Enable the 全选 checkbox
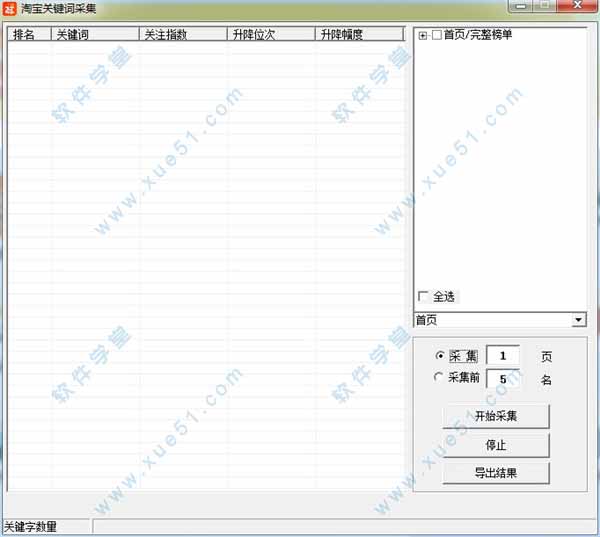600x537 pixels. pyautogui.click(x=423, y=296)
